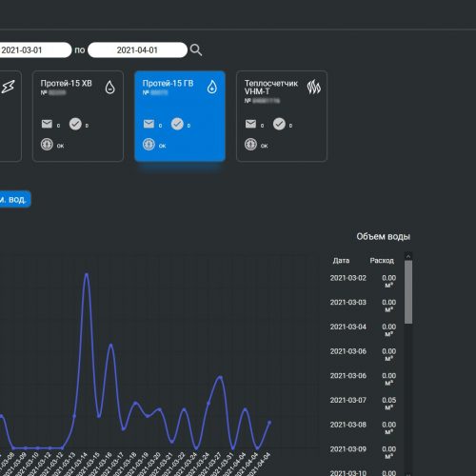Click the gauge status icon on Протей-15 ГВ
476x476 pixels.
click(x=149, y=145)
